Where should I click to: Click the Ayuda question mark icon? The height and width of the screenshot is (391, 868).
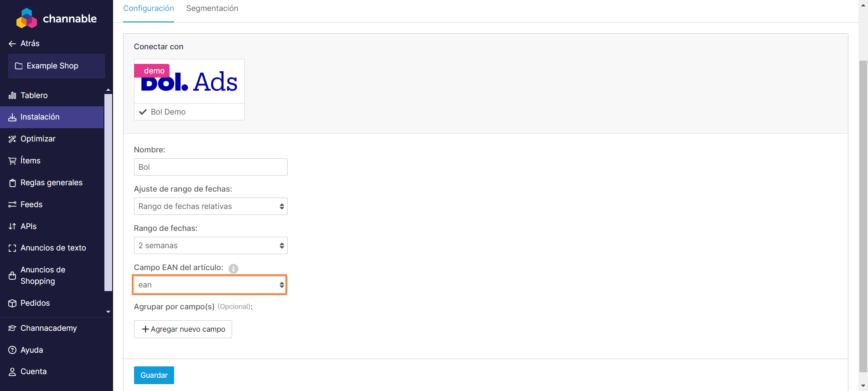12,350
